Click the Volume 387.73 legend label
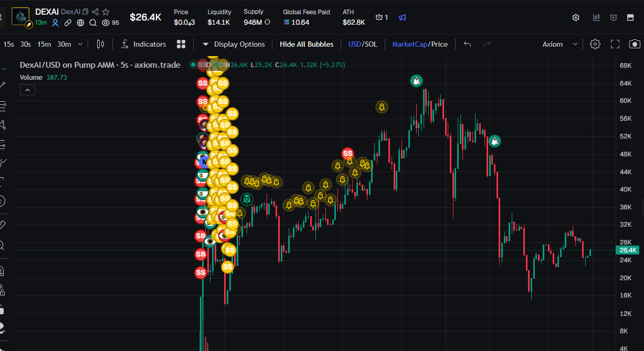Image resolution: width=644 pixels, height=351 pixels. [x=44, y=77]
